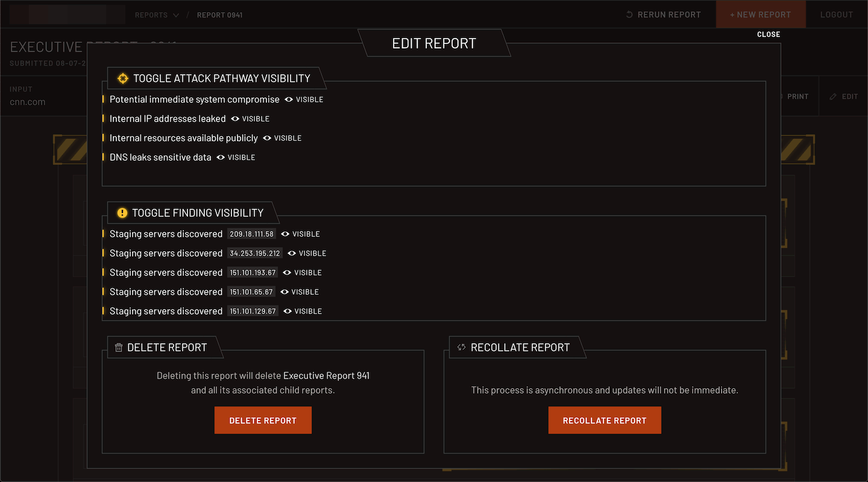The width and height of the screenshot is (868, 482).
Task: Select Report 0941 breadcrumb item
Action: pyautogui.click(x=219, y=14)
